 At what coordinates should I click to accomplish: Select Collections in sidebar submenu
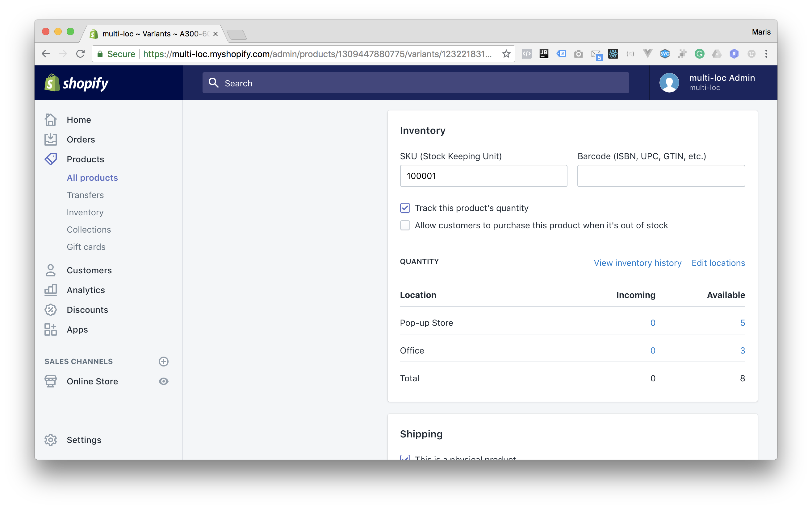point(89,230)
